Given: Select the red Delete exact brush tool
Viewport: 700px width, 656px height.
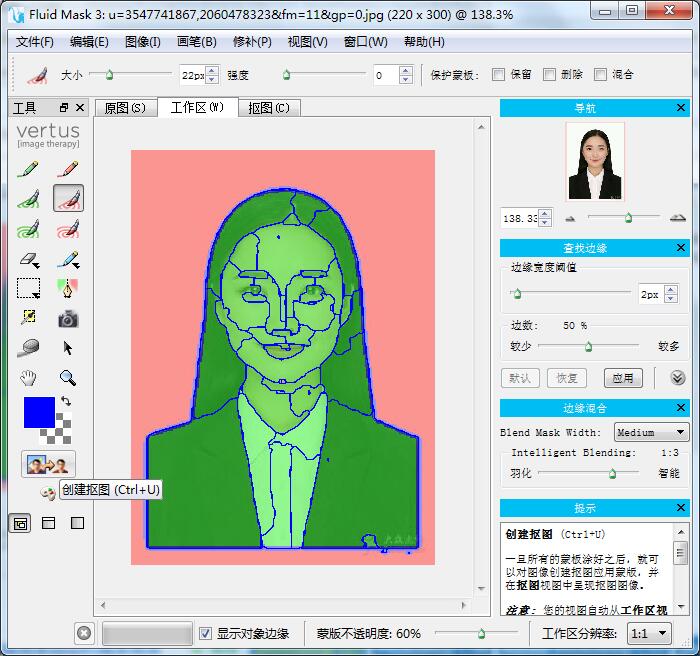Looking at the screenshot, I should 68,169.
